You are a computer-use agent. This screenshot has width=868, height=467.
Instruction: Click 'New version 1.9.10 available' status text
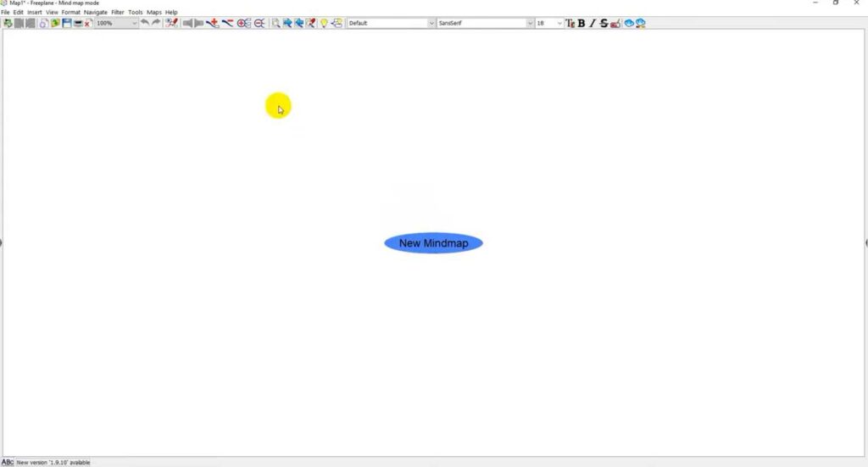click(53, 463)
